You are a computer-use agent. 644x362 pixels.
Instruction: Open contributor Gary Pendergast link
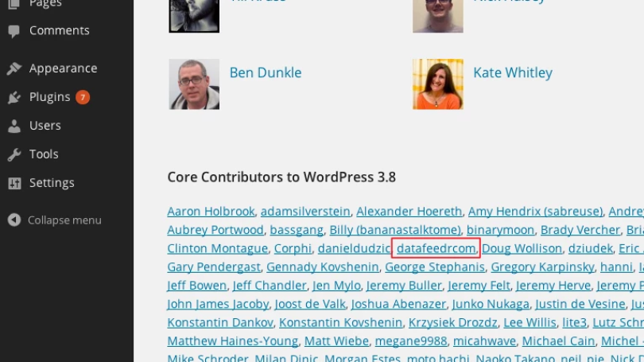coord(214,267)
